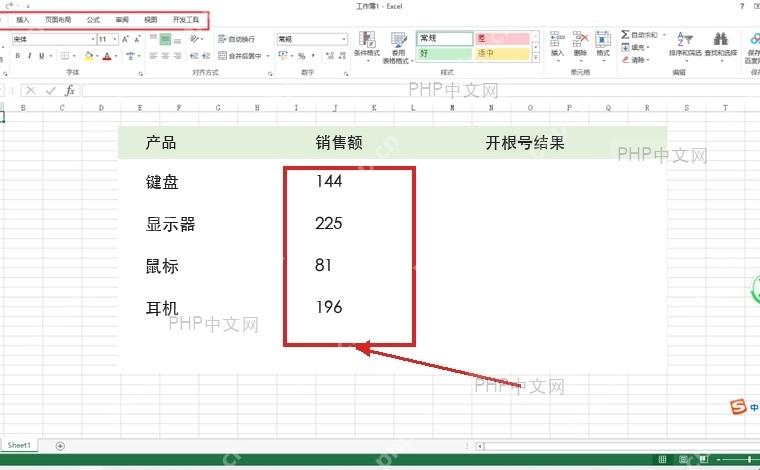The image size is (760, 470).
Task: Open the 审阅 ribbon tab
Action: (122, 20)
